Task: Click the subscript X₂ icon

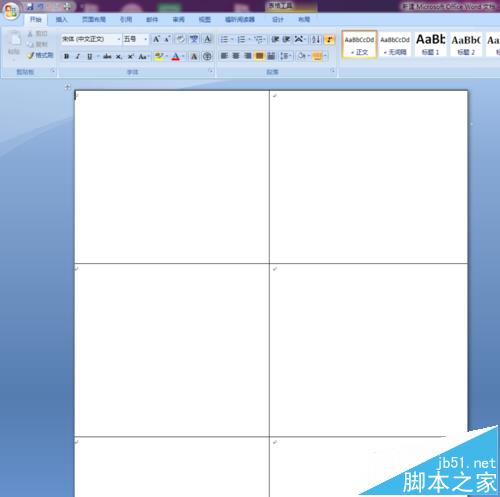Action: (119, 57)
